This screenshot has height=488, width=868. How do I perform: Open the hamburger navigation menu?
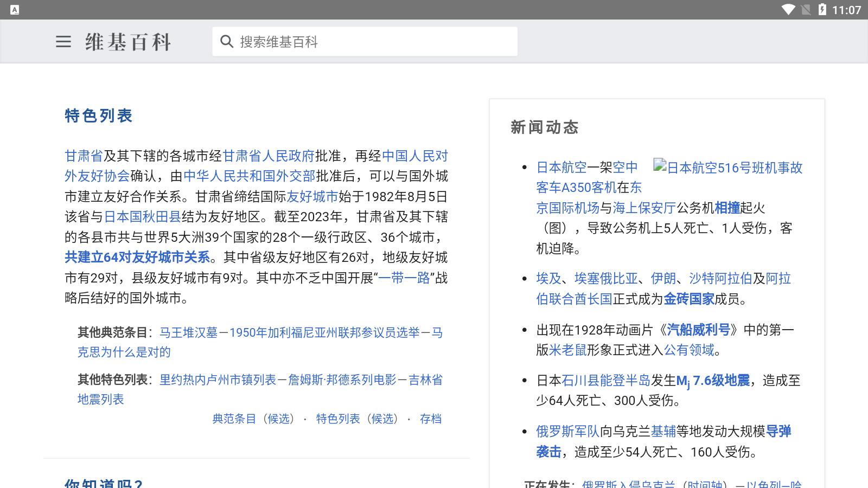coord(63,42)
